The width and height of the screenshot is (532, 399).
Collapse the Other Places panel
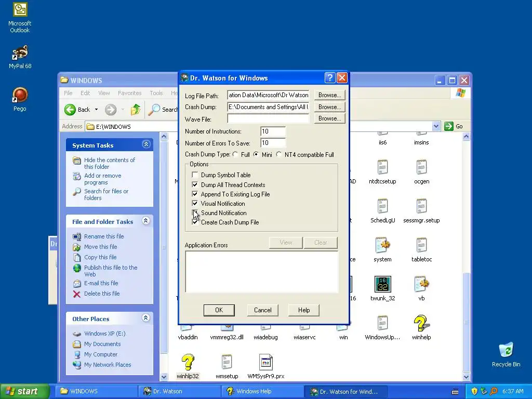(x=146, y=318)
